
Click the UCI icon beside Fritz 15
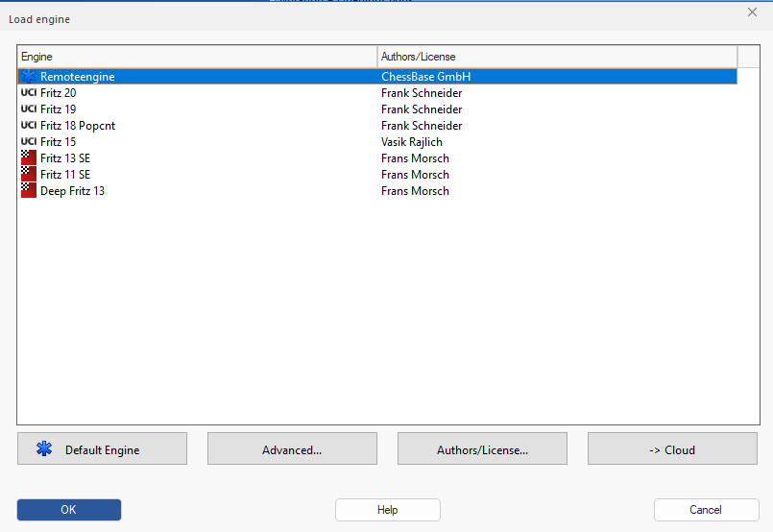pyautogui.click(x=29, y=142)
